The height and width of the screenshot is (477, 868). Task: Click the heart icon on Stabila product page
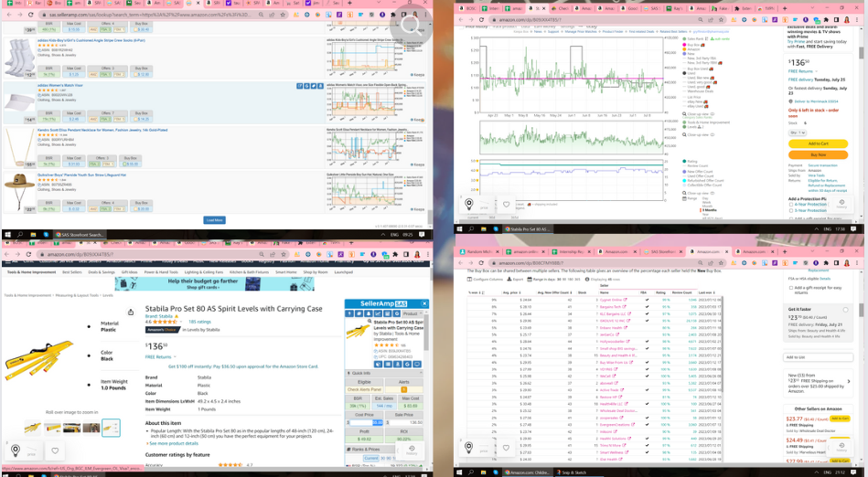(55, 450)
